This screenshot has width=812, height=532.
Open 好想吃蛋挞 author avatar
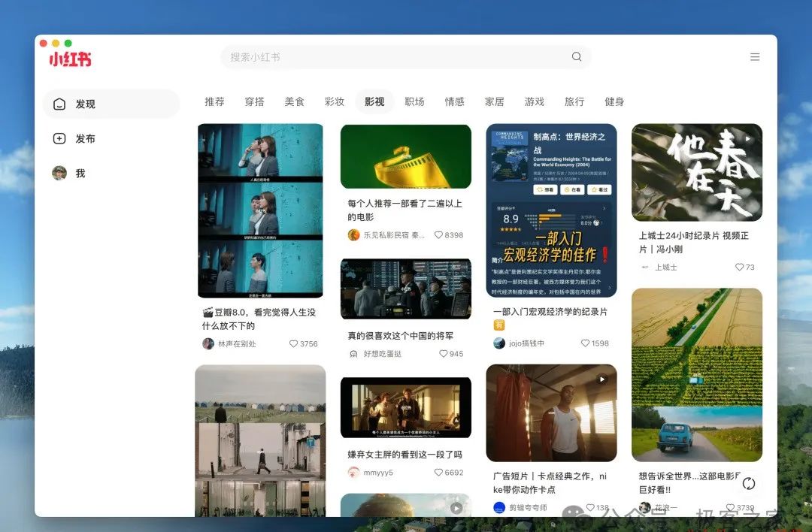(x=353, y=354)
